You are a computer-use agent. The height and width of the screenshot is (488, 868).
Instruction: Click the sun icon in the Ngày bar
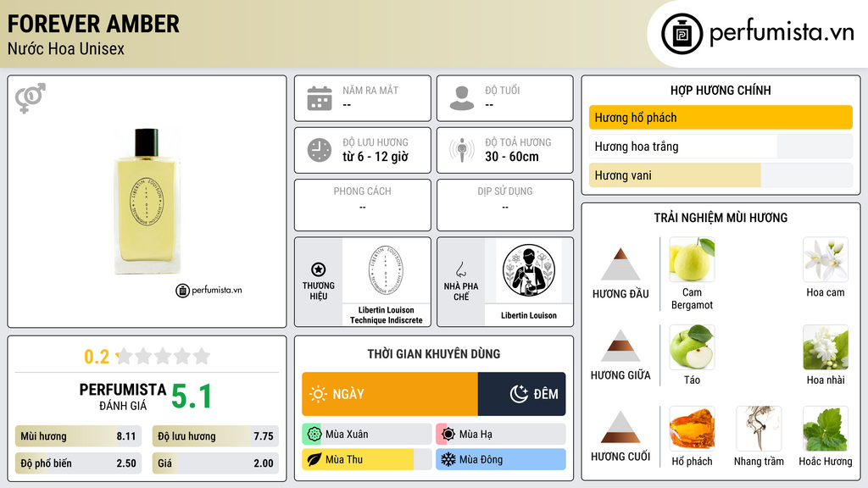(x=319, y=394)
